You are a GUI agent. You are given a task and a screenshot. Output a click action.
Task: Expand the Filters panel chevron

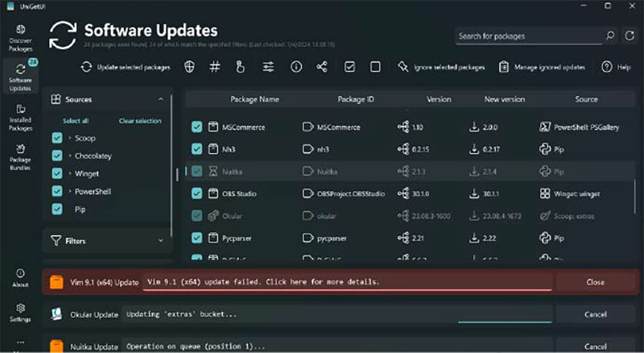(160, 241)
